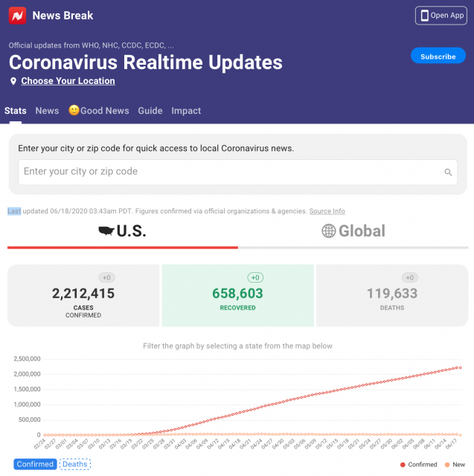474x476 pixels.
Task: Open the Source Info link
Action: coord(327,211)
